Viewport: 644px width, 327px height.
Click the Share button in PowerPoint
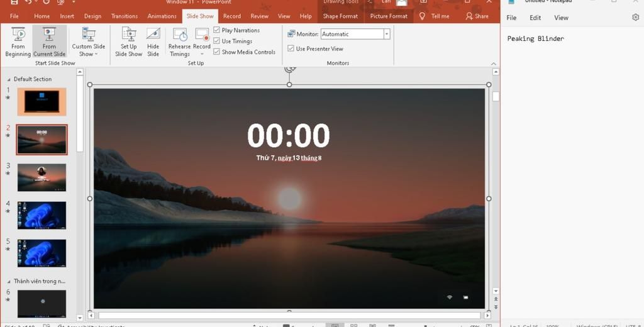pos(477,16)
